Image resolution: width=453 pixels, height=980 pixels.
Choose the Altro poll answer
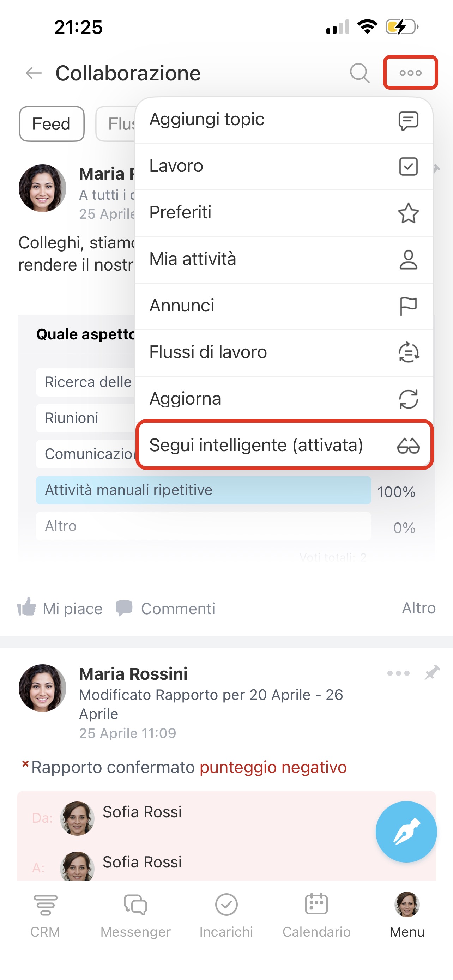pos(203,526)
